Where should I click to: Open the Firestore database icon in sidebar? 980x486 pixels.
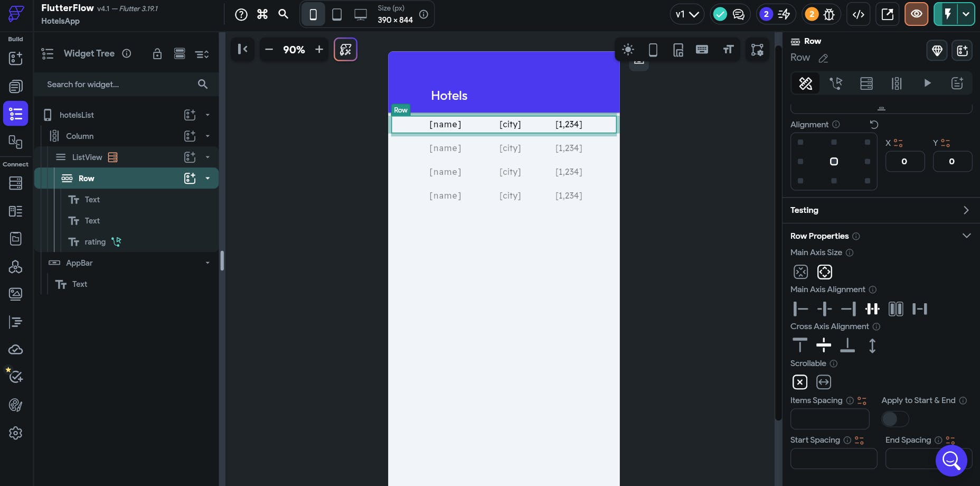15,183
